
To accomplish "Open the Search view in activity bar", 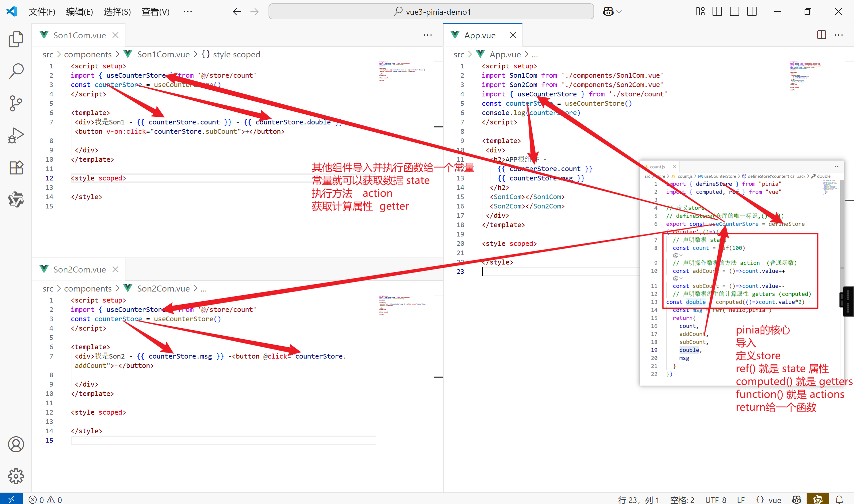I will coord(16,71).
